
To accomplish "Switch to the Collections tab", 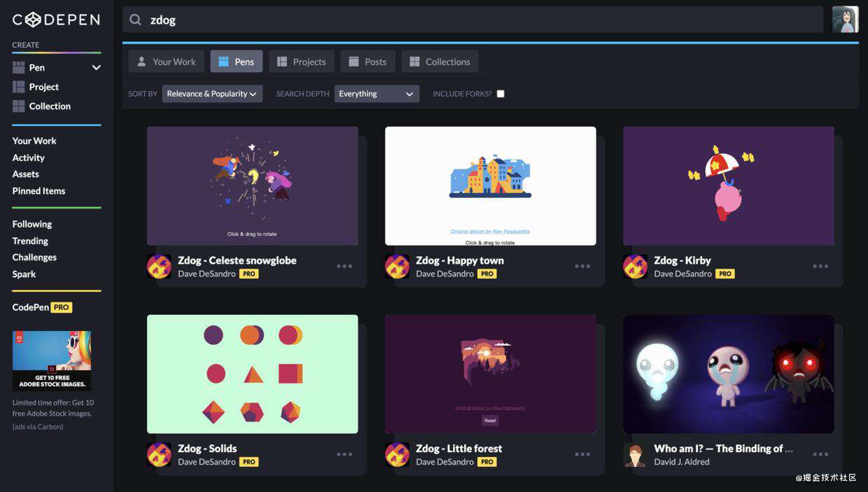I will point(440,62).
